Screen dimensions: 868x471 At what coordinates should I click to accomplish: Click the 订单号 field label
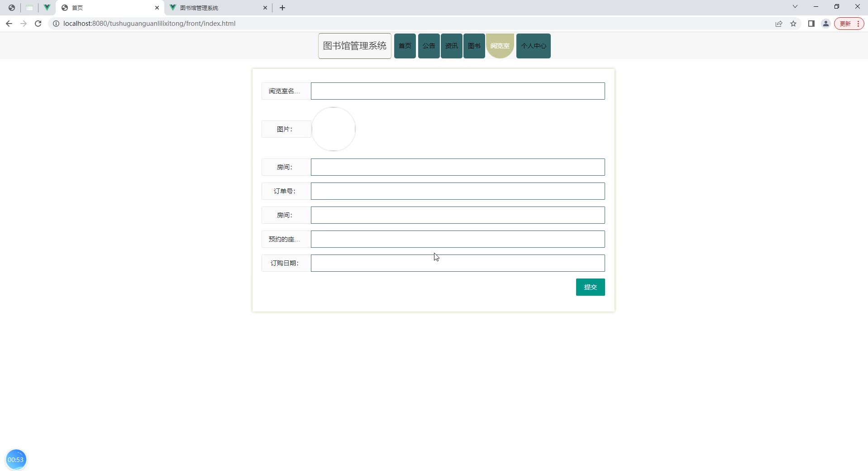tap(286, 191)
